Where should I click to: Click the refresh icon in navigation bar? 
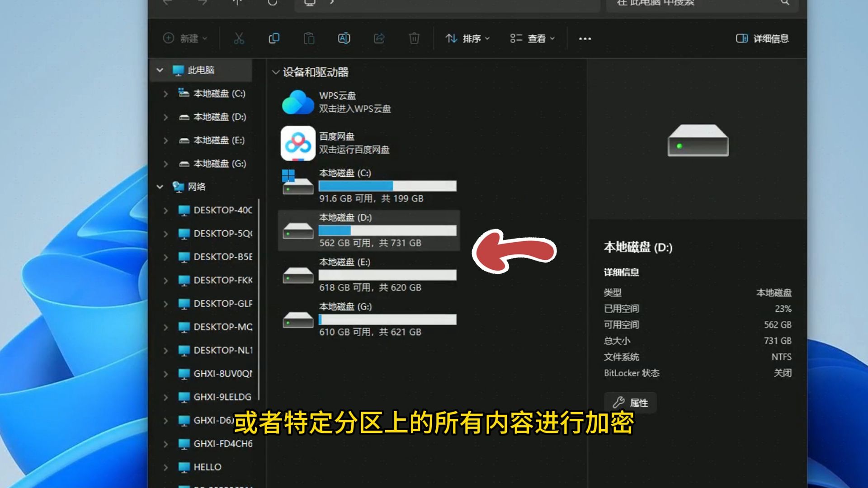272,2
